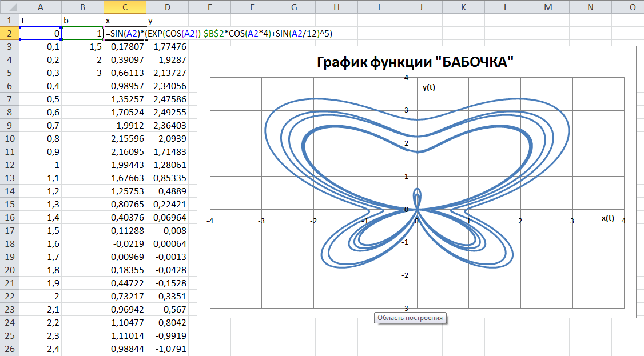Select row header 1
Screen dimensions: 644x356
tap(10, 21)
